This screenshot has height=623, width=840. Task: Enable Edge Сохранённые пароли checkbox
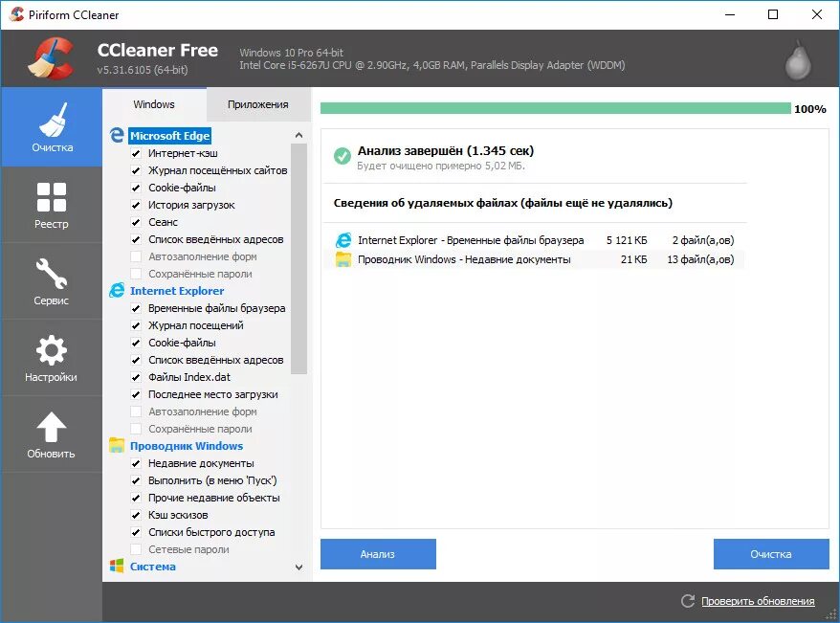(136, 274)
